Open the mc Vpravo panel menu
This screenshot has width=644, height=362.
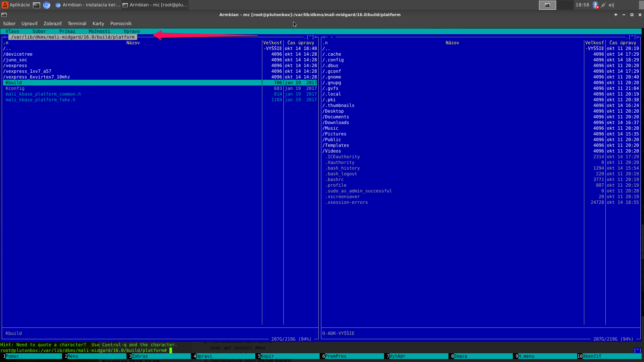(x=132, y=31)
